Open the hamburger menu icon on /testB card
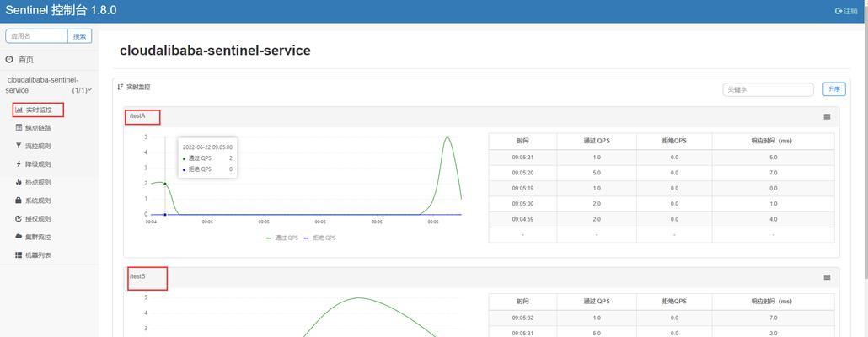Image resolution: width=868 pixels, height=337 pixels. [827, 277]
